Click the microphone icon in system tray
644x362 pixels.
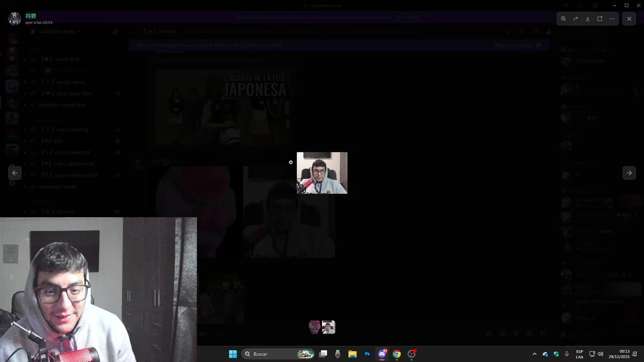click(567, 354)
